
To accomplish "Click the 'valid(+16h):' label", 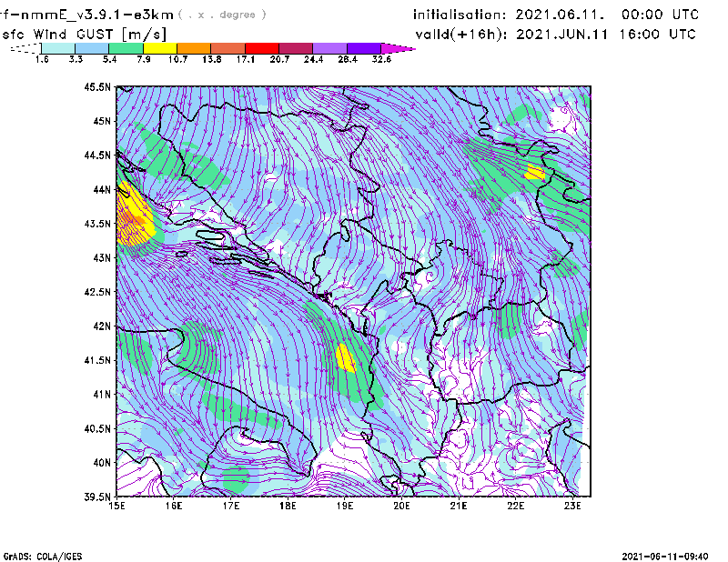I will click(x=461, y=35).
